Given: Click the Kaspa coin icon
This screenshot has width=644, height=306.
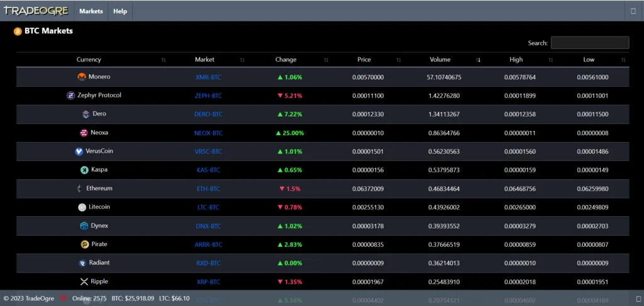Looking at the screenshot, I should click(84, 170).
